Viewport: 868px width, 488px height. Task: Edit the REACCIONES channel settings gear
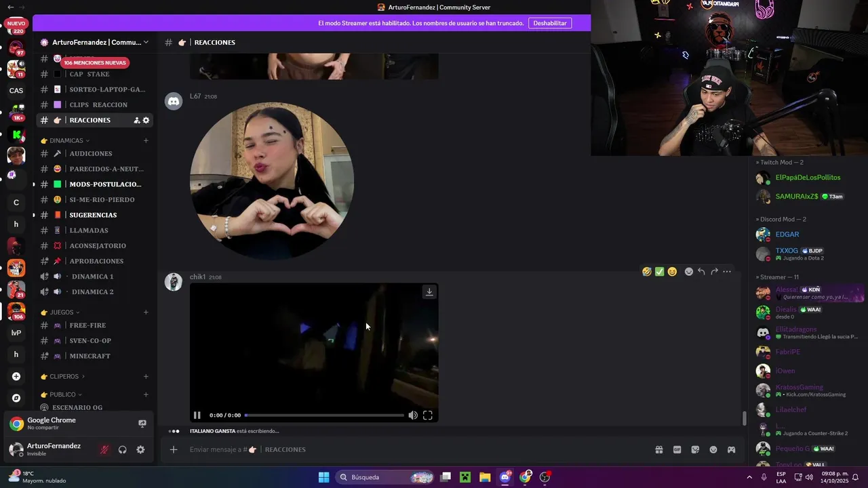click(146, 120)
